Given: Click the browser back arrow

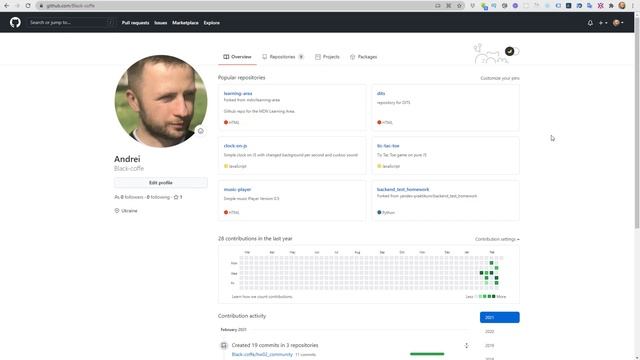Looking at the screenshot, I should point(7,6).
